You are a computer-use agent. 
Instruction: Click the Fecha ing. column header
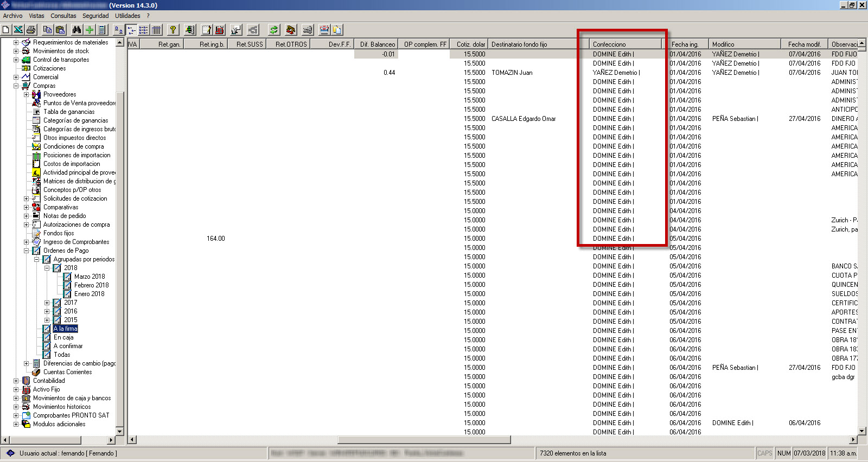click(x=685, y=44)
